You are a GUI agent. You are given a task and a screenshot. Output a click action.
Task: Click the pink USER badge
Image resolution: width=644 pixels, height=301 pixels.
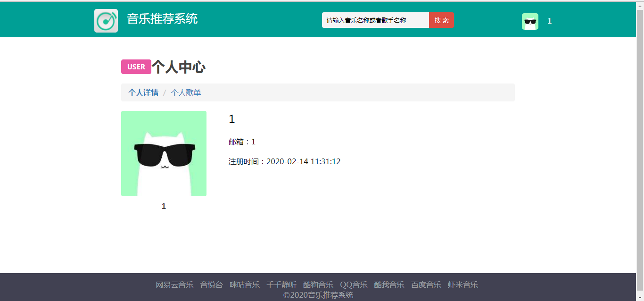click(136, 67)
